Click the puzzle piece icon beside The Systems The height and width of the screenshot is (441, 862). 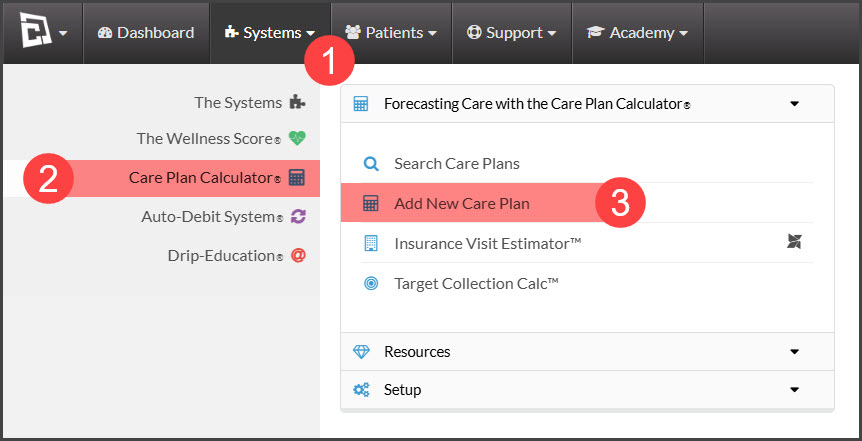[x=297, y=102]
